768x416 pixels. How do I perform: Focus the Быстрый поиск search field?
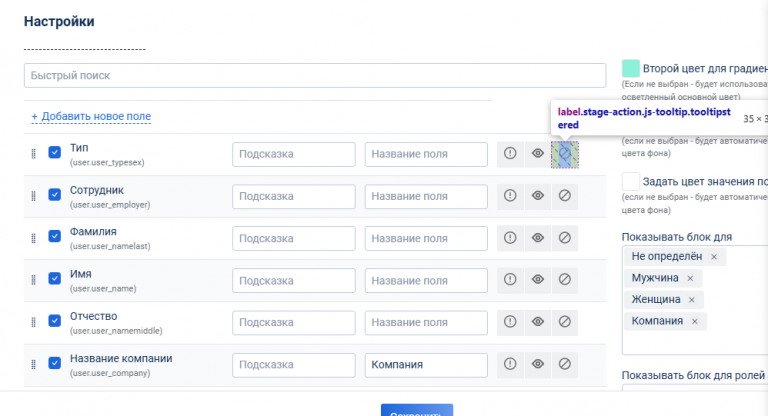(315, 75)
